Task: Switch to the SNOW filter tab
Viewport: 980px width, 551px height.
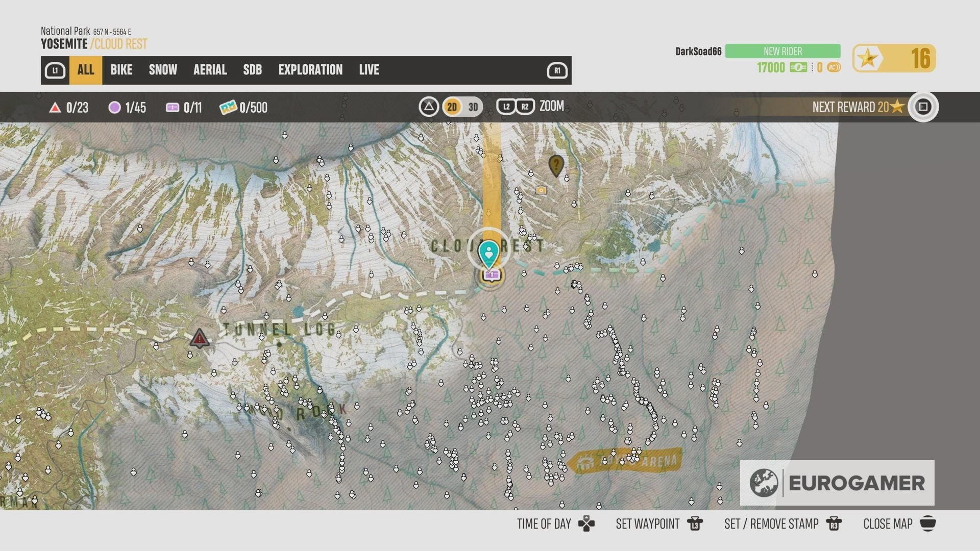Action: click(x=162, y=70)
